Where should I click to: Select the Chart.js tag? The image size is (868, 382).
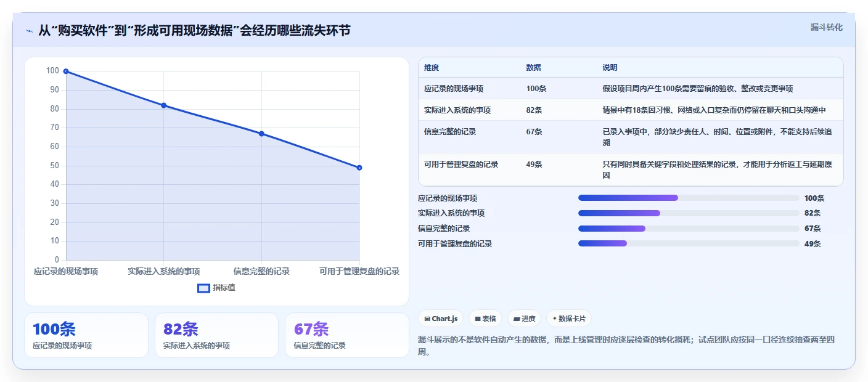(441, 319)
